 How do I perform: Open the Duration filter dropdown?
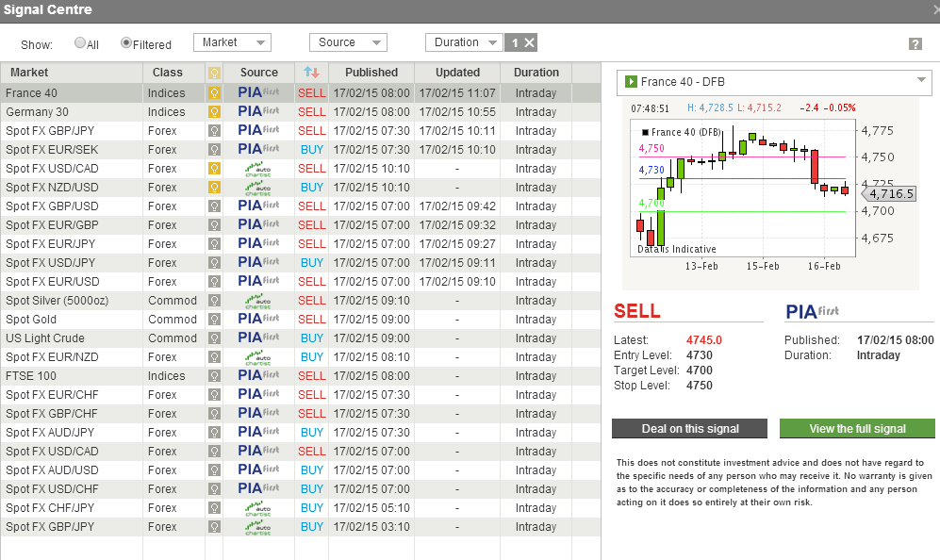click(x=464, y=42)
